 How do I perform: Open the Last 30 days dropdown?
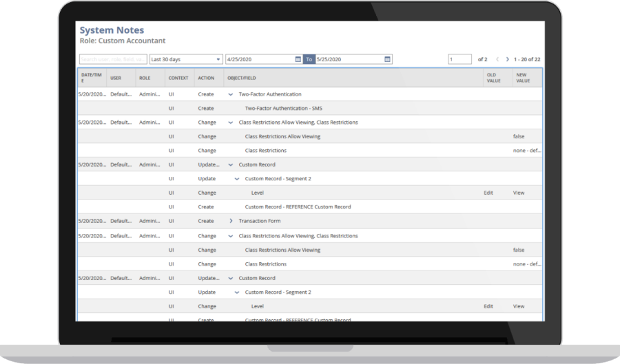pos(186,59)
